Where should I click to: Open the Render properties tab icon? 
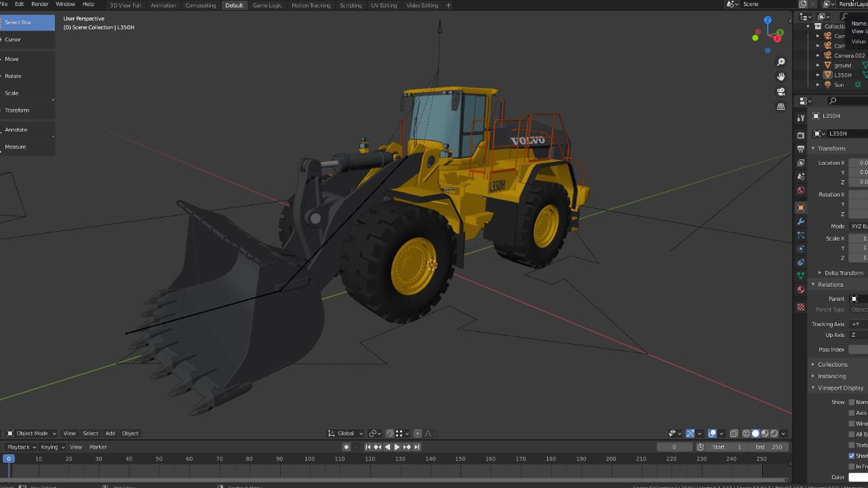pyautogui.click(x=801, y=135)
